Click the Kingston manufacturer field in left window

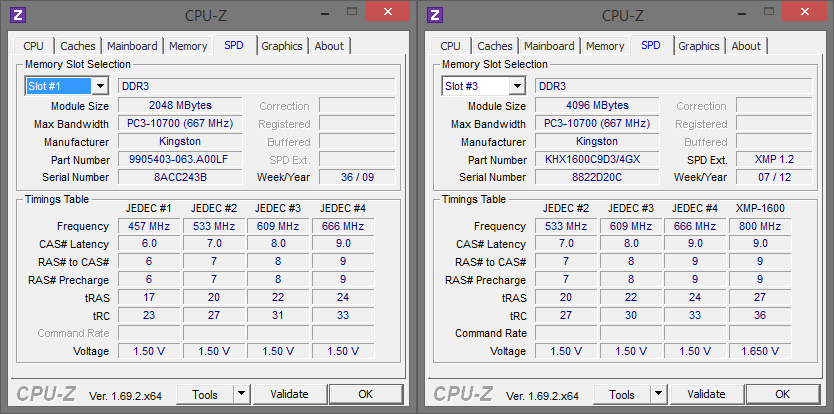click(180, 141)
